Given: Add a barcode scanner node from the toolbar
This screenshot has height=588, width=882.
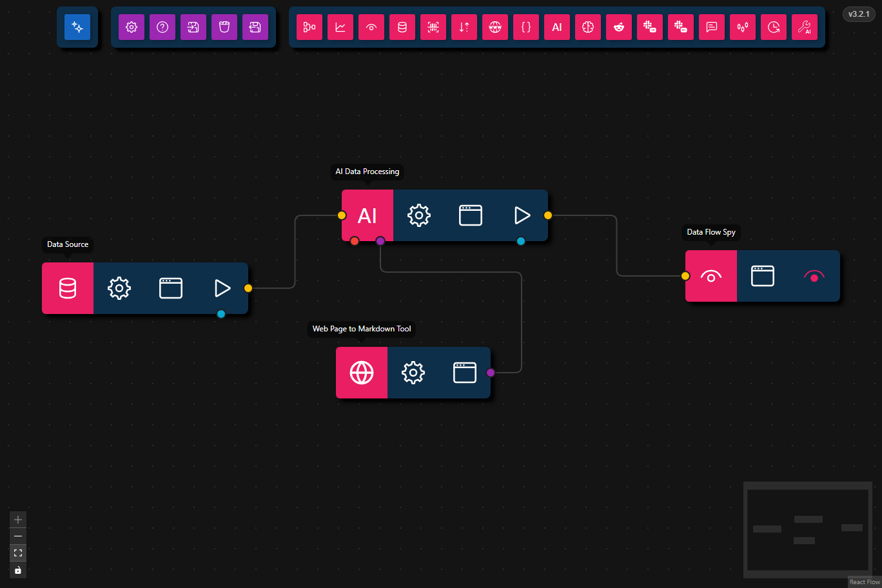Looking at the screenshot, I should [433, 27].
